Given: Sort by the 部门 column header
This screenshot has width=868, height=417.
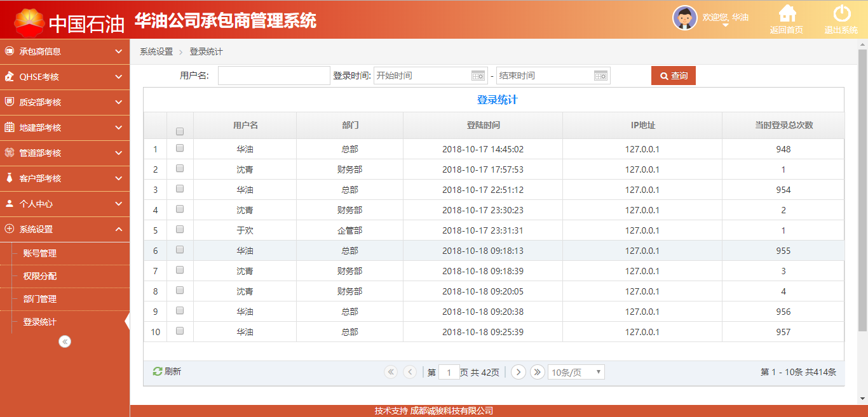Looking at the screenshot, I should pyautogui.click(x=350, y=125).
